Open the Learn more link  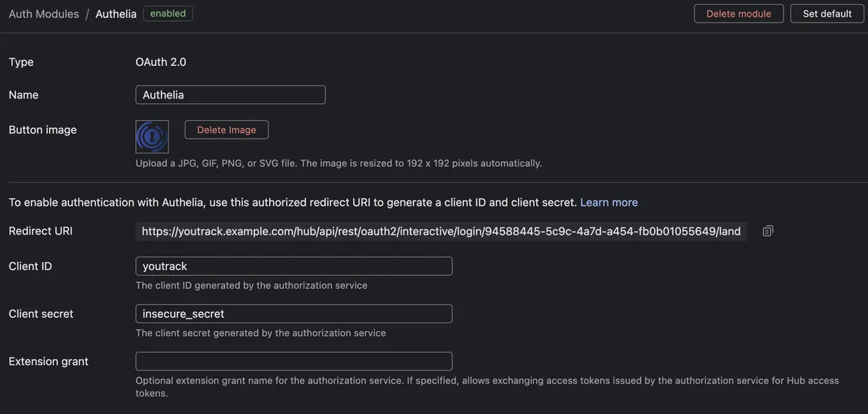(609, 202)
